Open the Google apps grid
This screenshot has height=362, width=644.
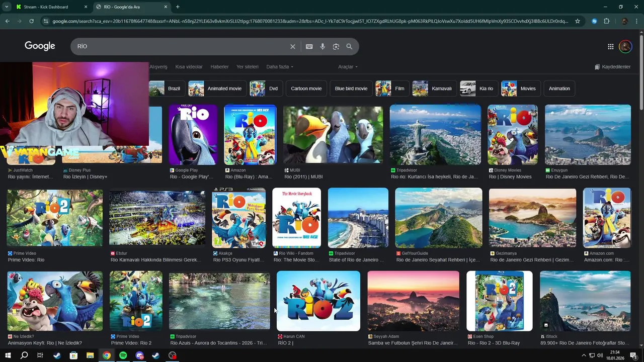(611, 46)
